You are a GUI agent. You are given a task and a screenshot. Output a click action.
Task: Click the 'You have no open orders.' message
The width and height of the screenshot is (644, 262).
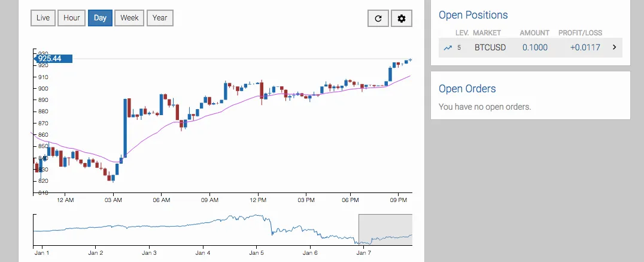click(x=485, y=107)
